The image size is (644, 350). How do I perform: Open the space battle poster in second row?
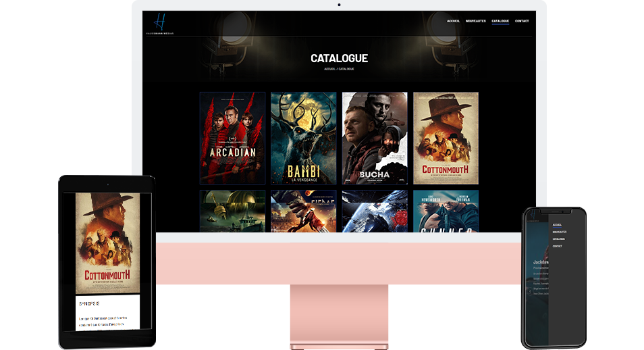tap(375, 211)
